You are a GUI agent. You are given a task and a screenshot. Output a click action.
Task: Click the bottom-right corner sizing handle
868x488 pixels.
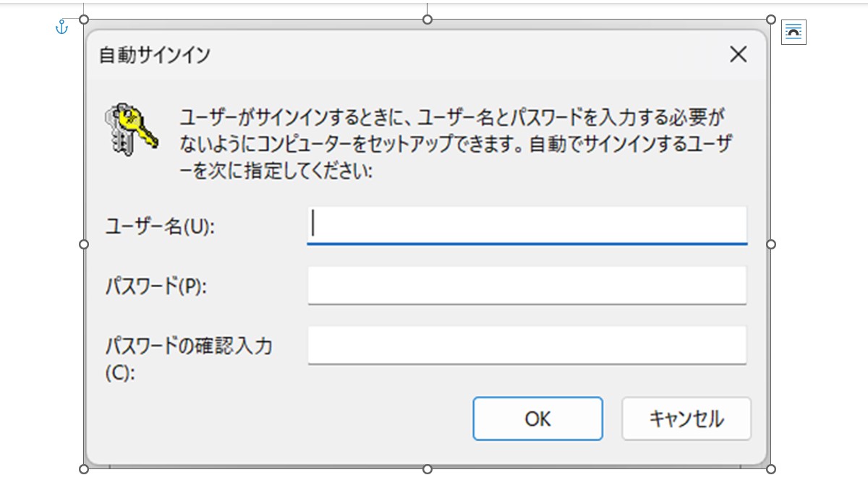point(771,469)
